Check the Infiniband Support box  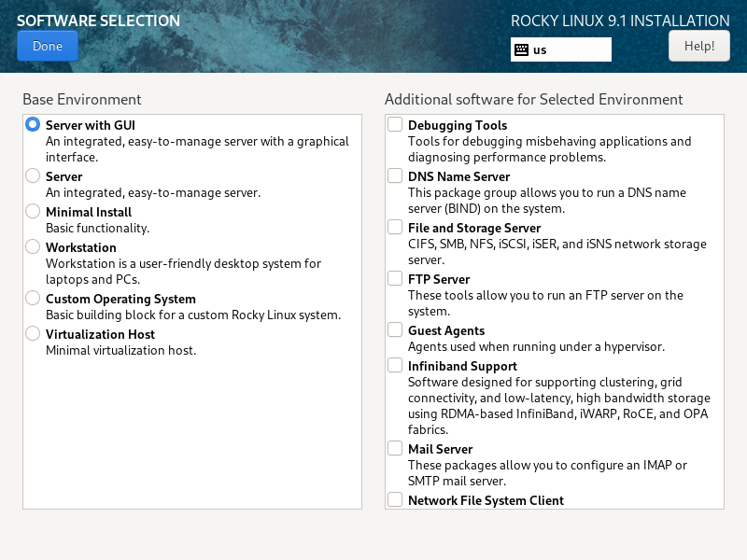tap(395, 365)
